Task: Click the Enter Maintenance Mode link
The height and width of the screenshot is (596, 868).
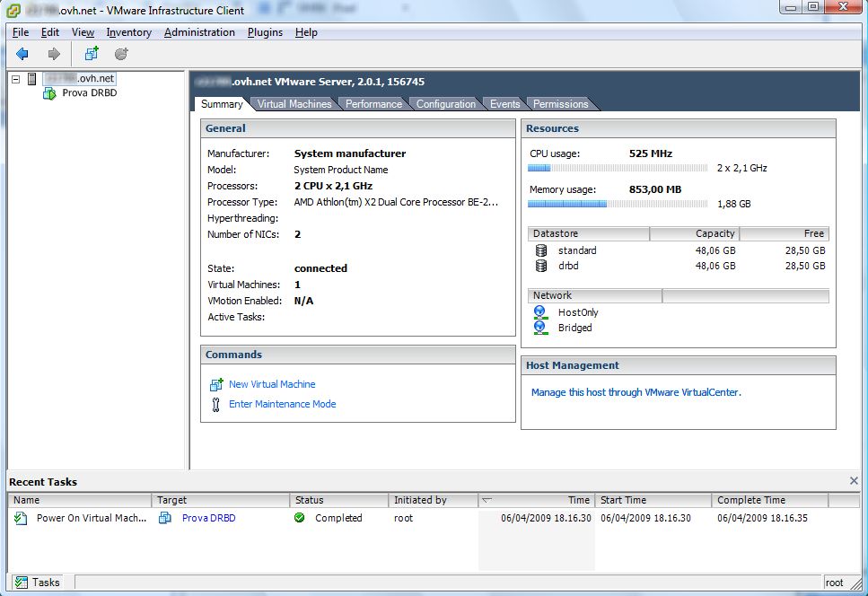Action: (283, 405)
